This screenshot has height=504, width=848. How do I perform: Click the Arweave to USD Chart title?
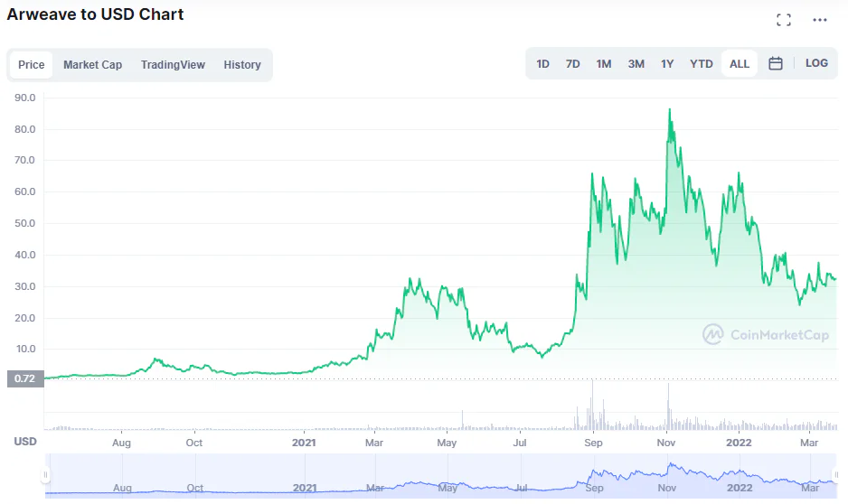pos(95,14)
